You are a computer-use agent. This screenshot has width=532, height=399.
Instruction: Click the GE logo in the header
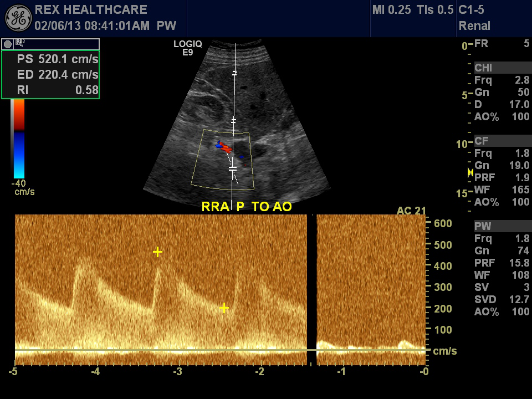coord(18,17)
